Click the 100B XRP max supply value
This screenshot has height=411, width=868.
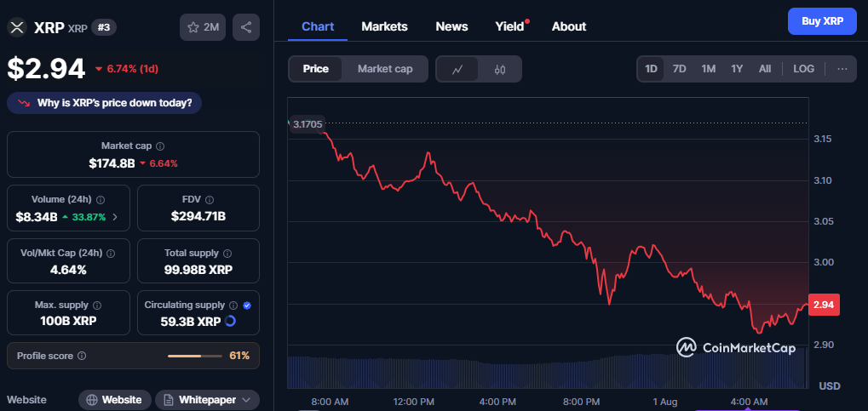69,321
